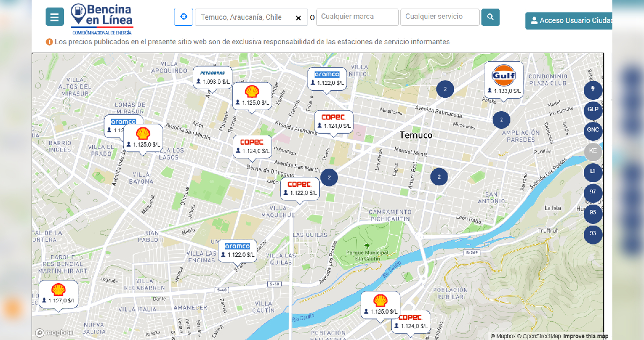Image resolution: width=644 pixels, height=340 pixels.
Task: Open the hamburger menu button
Action: tap(54, 17)
